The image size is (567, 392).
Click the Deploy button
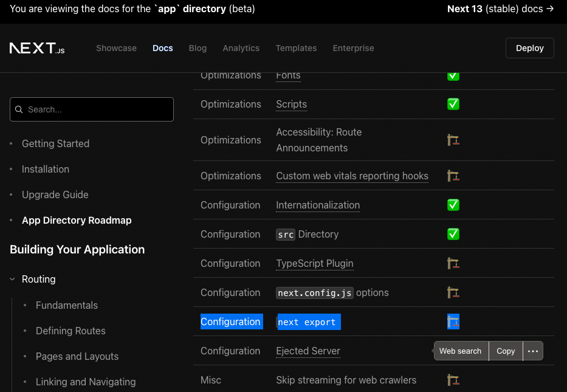pos(530,48)
